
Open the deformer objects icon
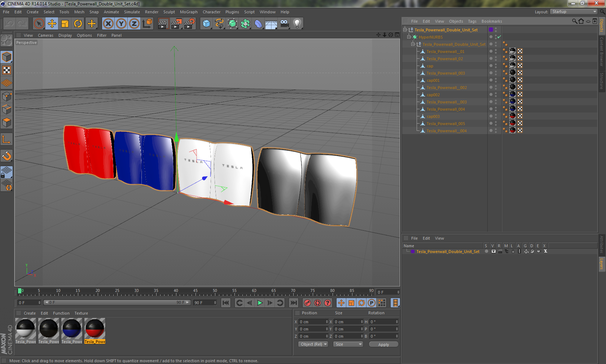(x=258, y=24)
